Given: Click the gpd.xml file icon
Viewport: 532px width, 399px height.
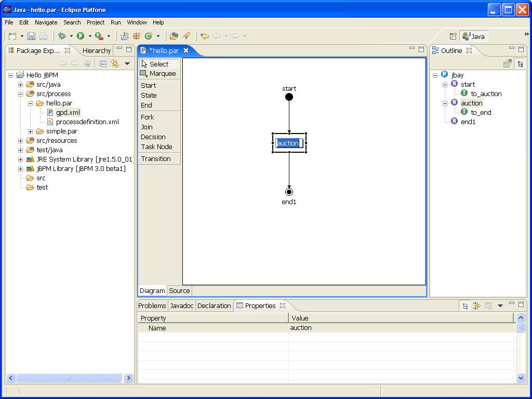Looking at the screenshot, I should [50, 112].
